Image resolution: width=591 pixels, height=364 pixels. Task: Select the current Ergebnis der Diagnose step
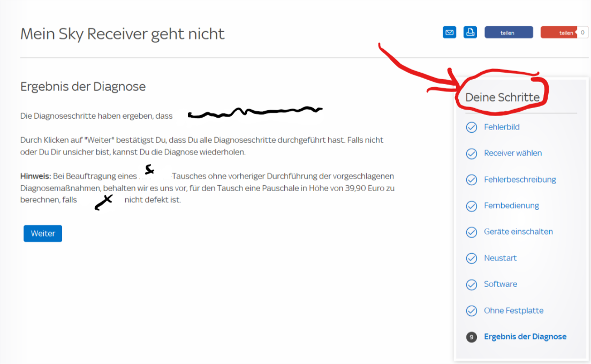point(525,337)
